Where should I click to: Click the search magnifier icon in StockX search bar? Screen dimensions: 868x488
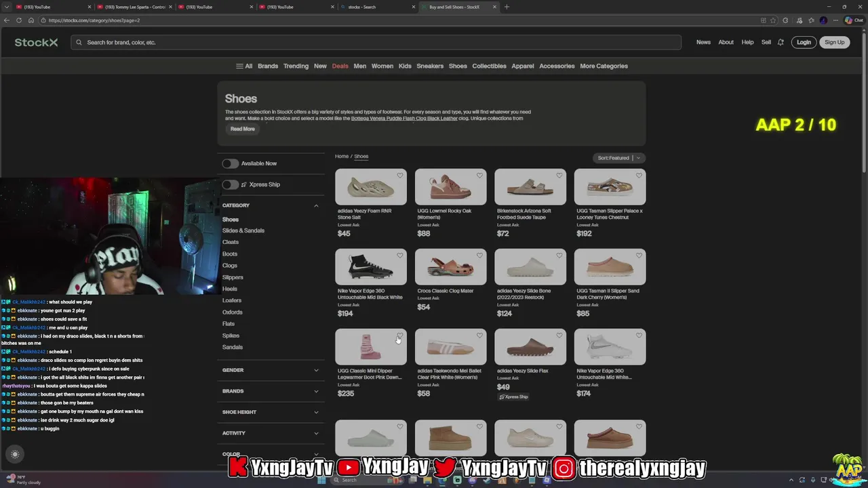coord(79,42)
